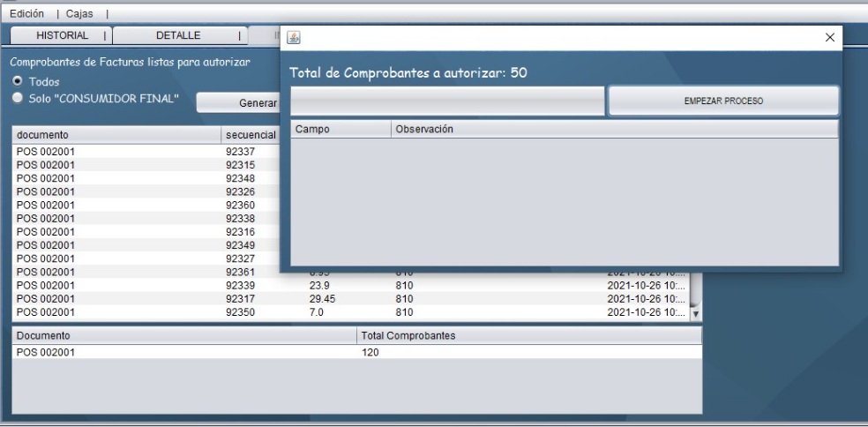The height and width of the screenshot is (427, 868).
Task: Sort by the "documento" column header
Action: point(116,135)
